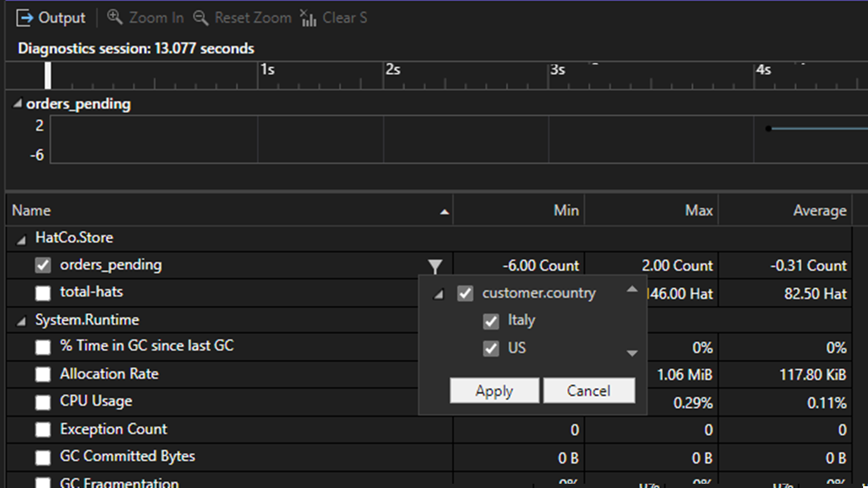
Task: Open the filter for orders_pending
Action: pos(436,266)
